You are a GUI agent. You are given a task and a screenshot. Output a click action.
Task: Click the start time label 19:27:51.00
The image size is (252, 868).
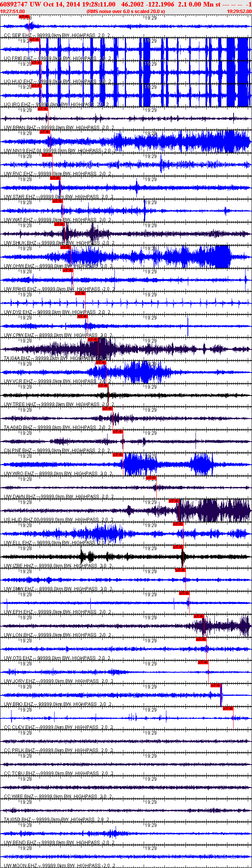click(13, 12)
